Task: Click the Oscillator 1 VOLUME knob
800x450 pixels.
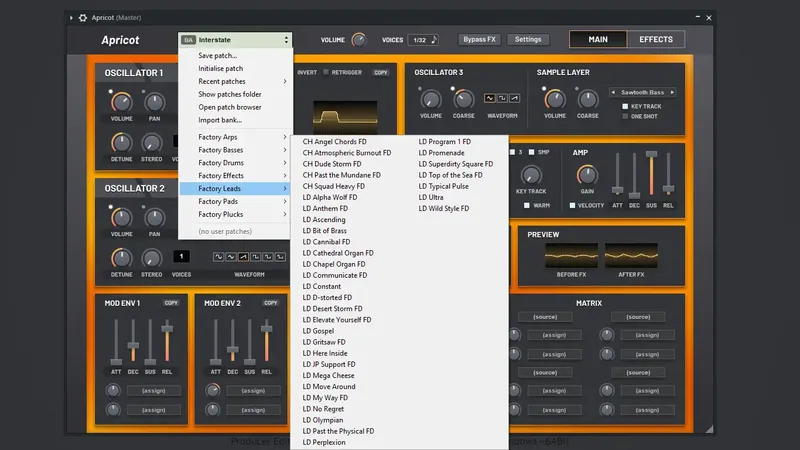Action: coord(121,103)
